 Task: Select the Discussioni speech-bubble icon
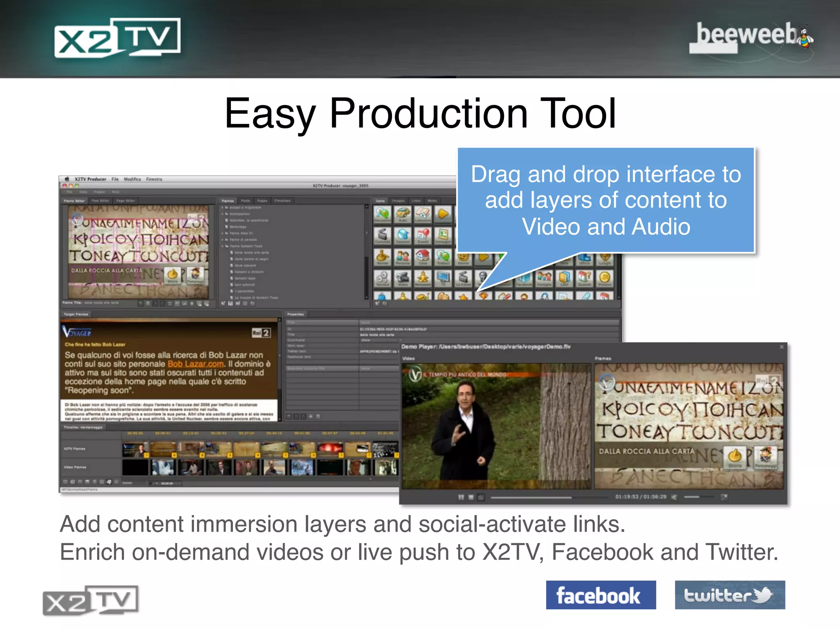pos(382,215)
